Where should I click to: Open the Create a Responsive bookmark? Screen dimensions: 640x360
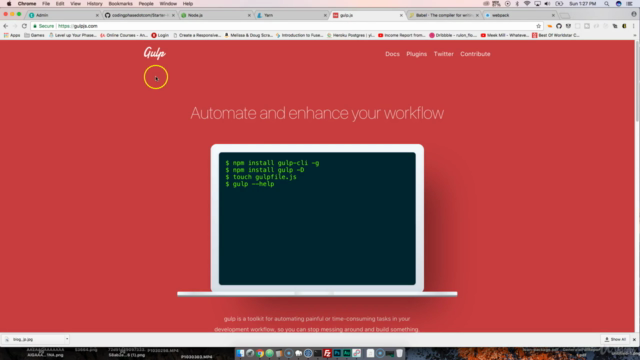click(197, 35)
